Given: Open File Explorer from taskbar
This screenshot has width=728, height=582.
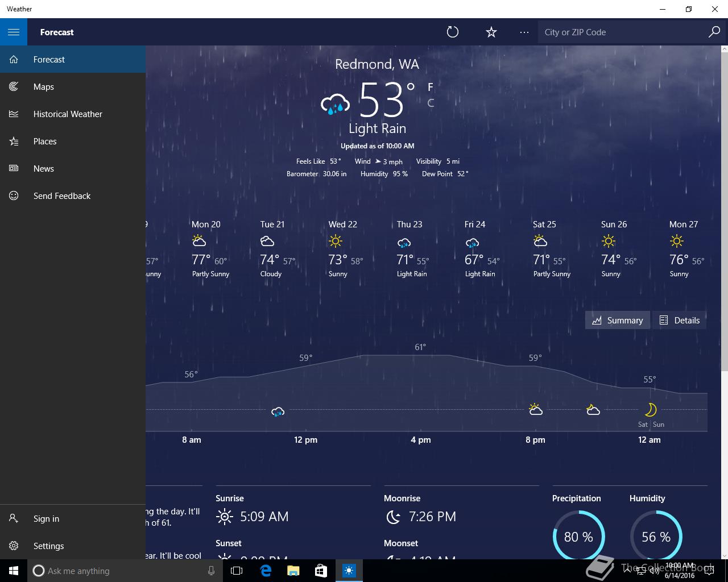Looking at the screenshot, I should click(x=293, y=571).
